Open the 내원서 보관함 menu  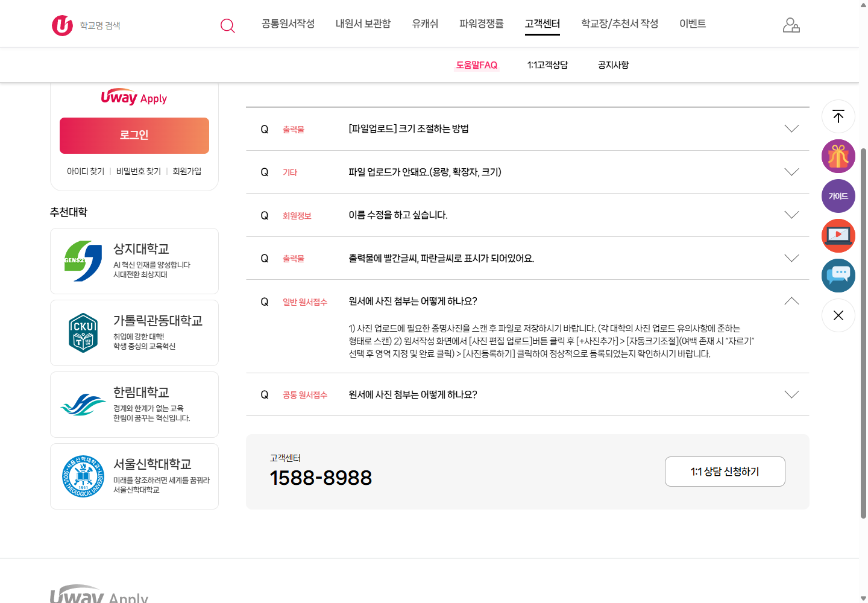[x=363, y=24]
